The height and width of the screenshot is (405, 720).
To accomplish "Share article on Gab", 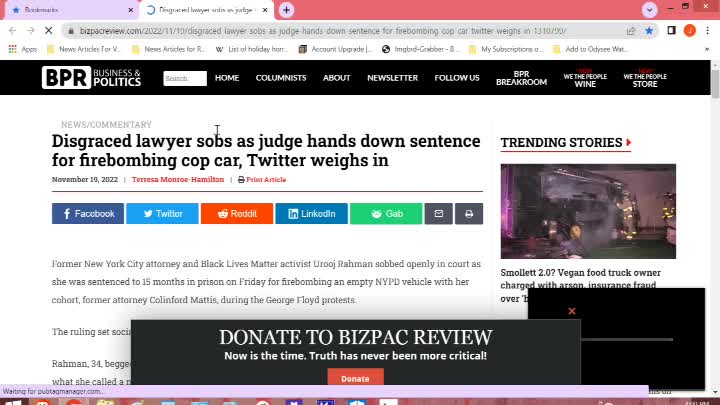I will (x=386, y=214).
